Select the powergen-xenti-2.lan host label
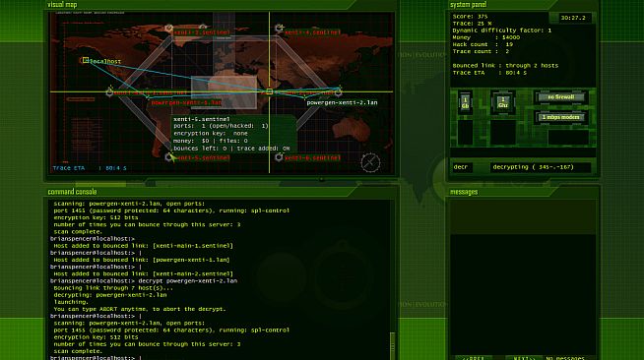This screenshot has width=644, height=360. [x=342, y=103]
